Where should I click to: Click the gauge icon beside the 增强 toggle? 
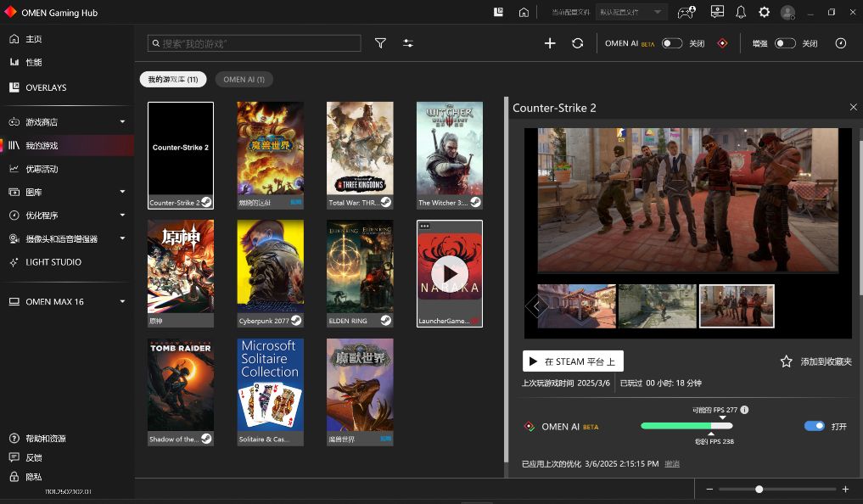[840, 43]
